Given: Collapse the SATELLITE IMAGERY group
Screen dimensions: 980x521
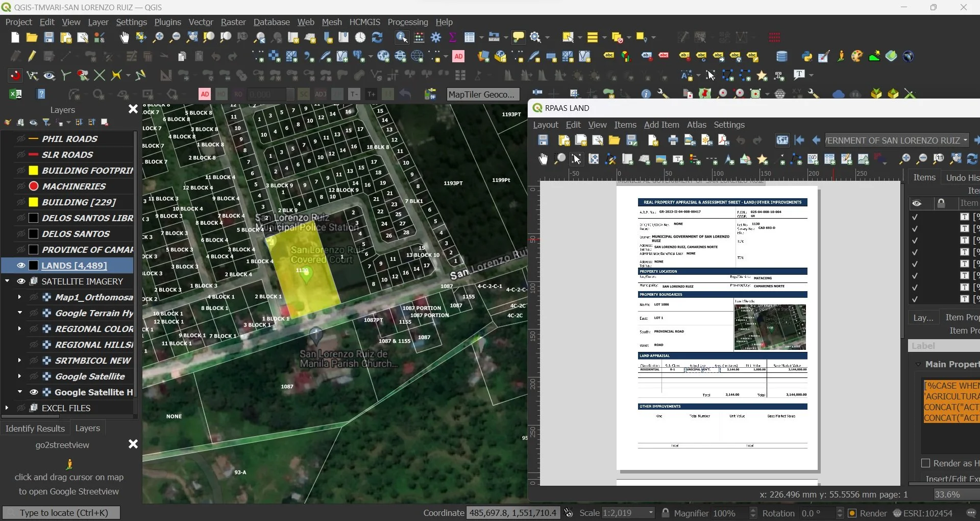Looking at the screenshot, I should click(7, 281).
